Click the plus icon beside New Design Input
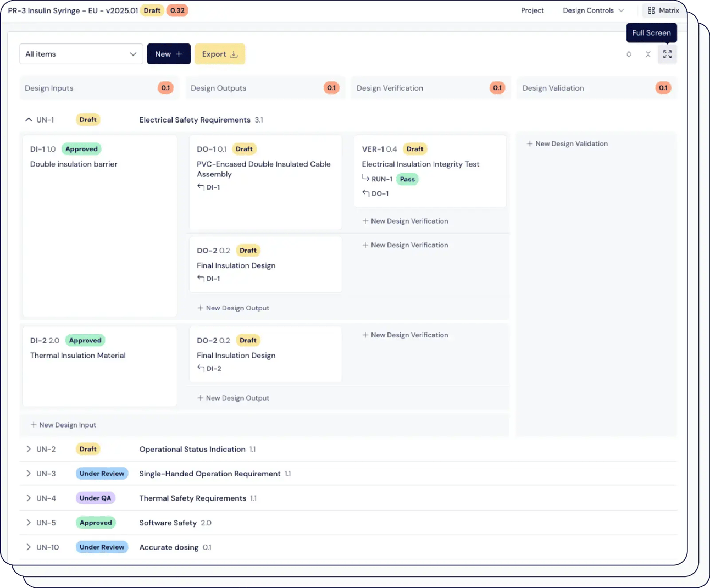Image resolution: width=710 pixels, height=588 pixels. click(x=34, y=425)
